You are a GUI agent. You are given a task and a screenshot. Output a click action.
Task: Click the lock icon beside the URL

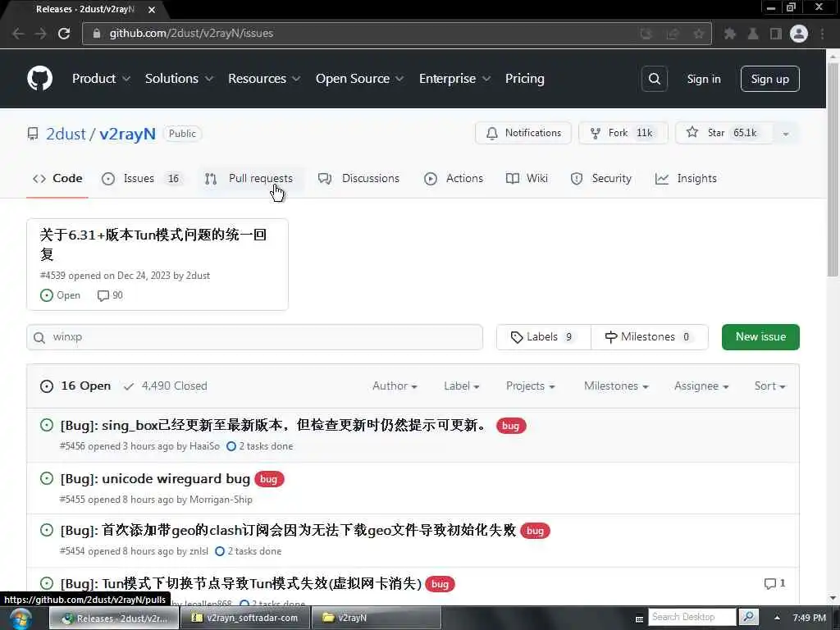(x=97, y=33)
